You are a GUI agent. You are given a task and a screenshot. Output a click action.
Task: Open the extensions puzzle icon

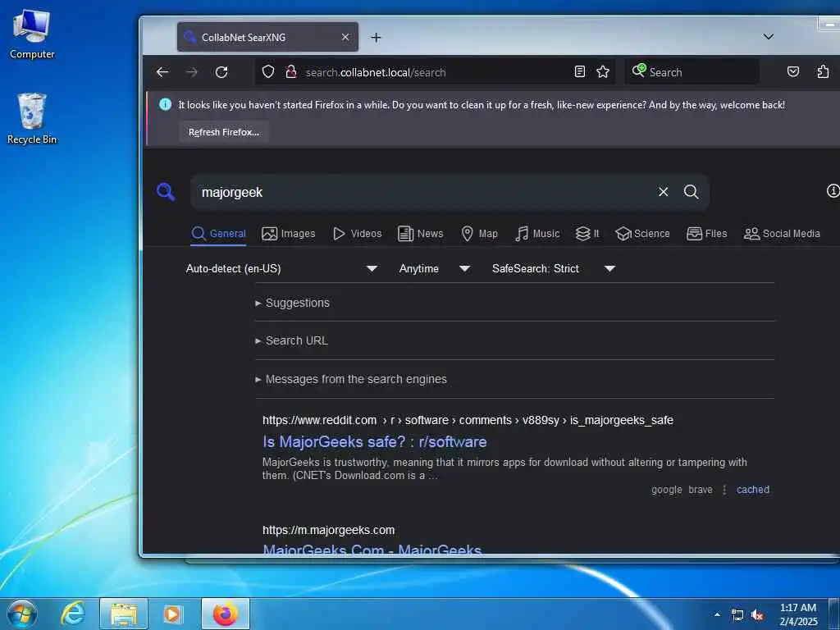coord(823,72)
